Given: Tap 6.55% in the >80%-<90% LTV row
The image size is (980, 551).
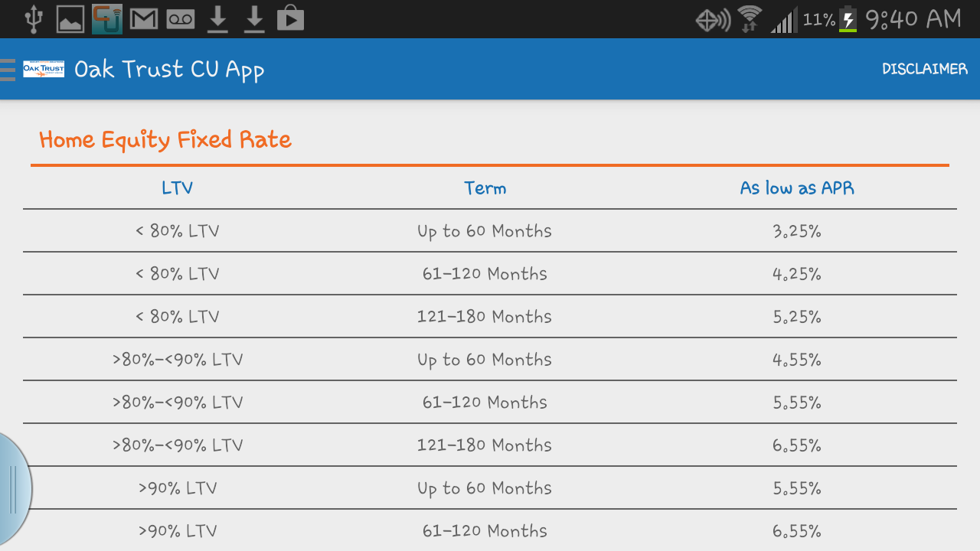Looking at the screenshot, I should [x=797, y=445].
